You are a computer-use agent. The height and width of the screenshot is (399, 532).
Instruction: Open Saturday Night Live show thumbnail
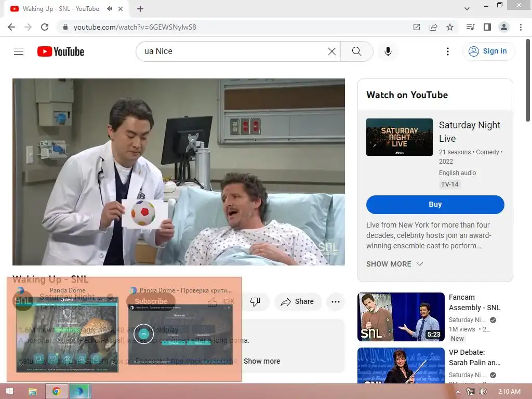(400, 137)
